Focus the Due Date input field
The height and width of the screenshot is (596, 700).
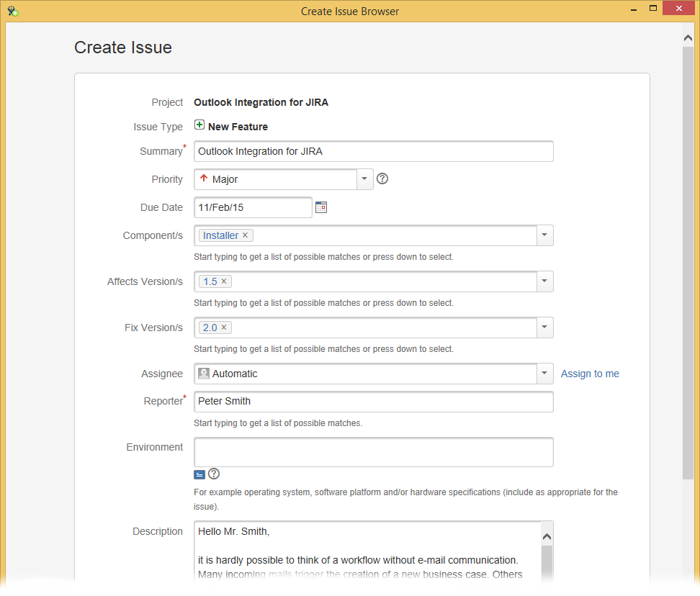[x=253, y=207]
